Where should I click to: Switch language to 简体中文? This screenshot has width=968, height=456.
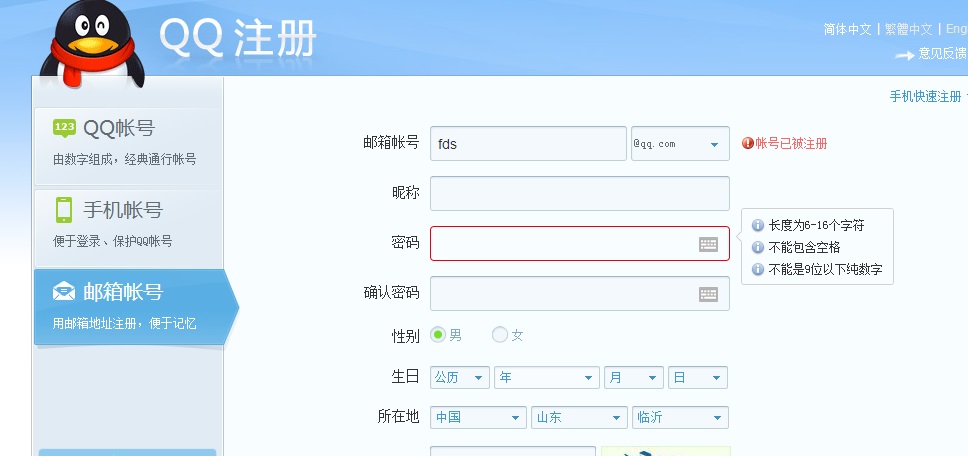[847, 29]
